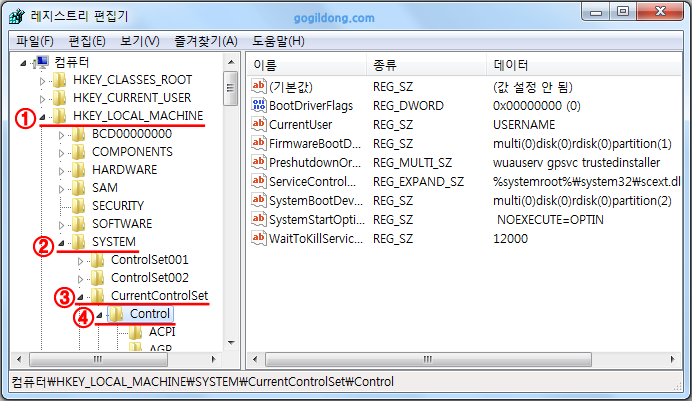Click the ControlSet001 folder icon
The height and width of the screenshot is (401, 692).
click(98, 260)
